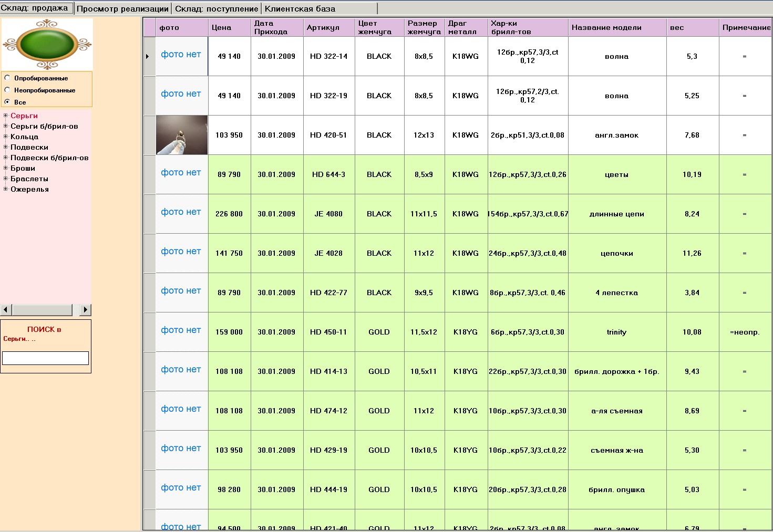Select the Подвески б/брил-ов category label

point(49,158)
